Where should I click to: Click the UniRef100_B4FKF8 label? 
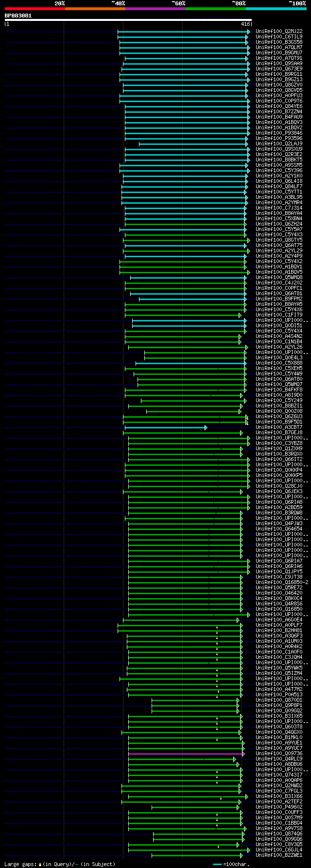point(279,390)
